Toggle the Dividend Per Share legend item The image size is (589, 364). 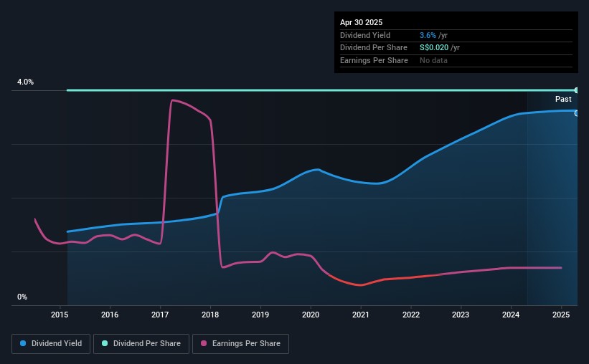point(146,344)
